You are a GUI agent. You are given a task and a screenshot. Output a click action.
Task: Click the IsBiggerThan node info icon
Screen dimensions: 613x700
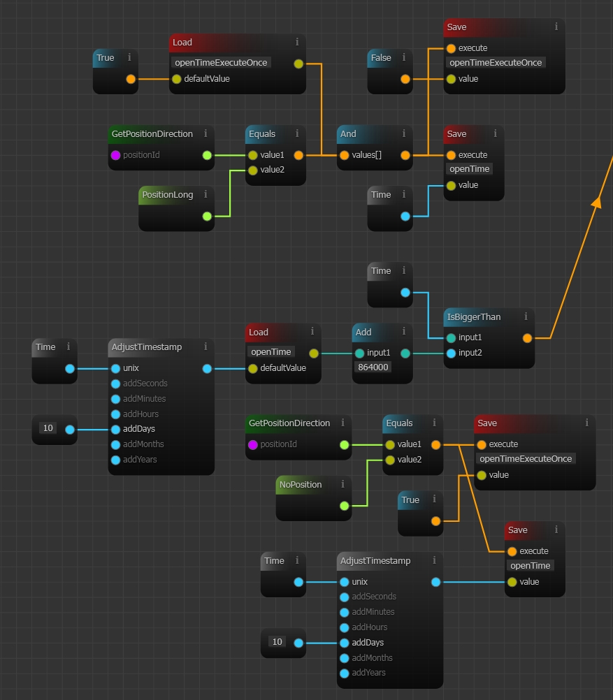pos(526,316)
